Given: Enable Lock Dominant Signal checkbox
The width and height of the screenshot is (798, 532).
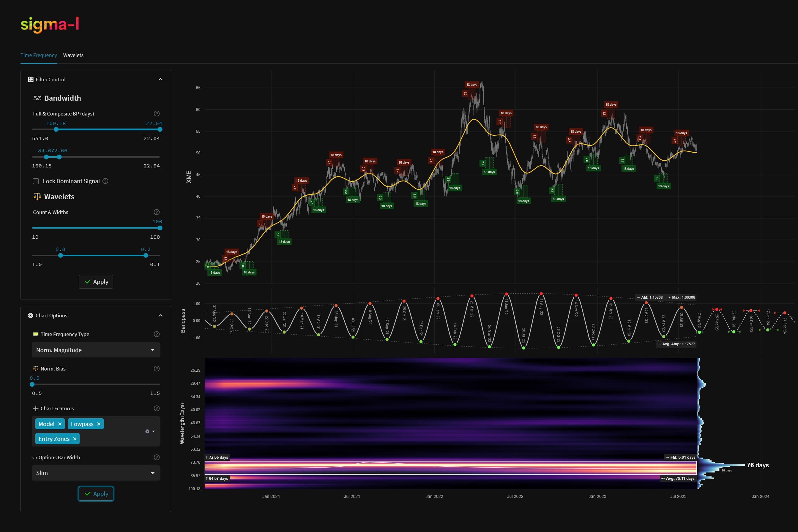Looking at the screenshot, I should pyautogui.click(x=36, y=181).
